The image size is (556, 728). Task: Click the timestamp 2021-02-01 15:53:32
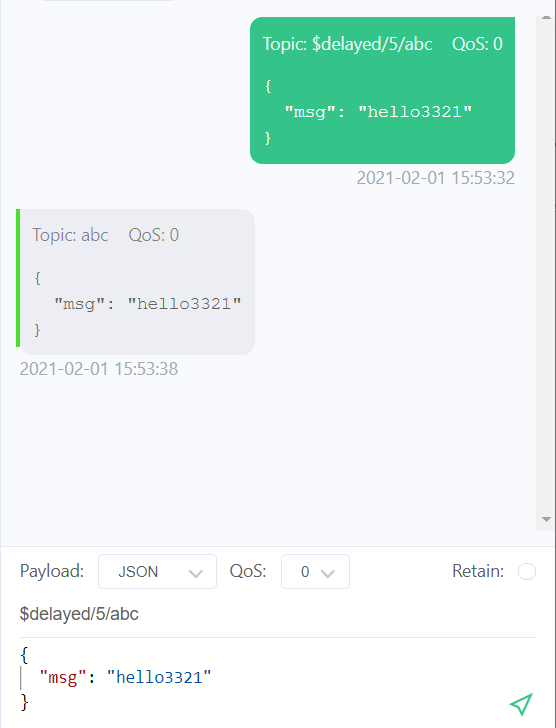[435, 178]
